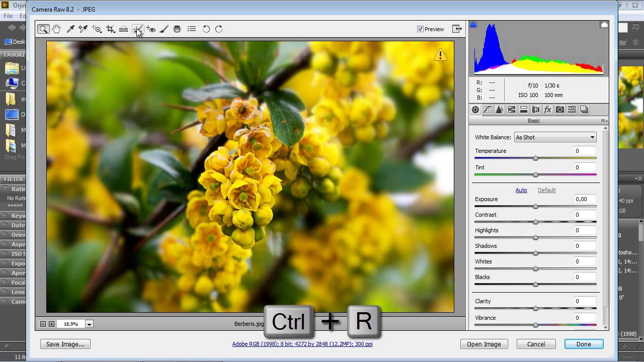Viewport: 644px width, 362px height.
Task: Select the Crop tool
Action: pos(111,29)
